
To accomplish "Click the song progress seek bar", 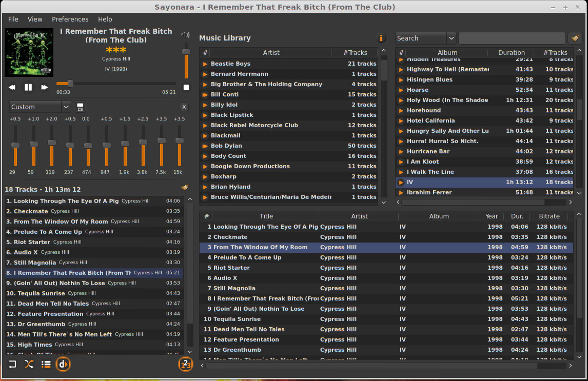I will 116,84.
